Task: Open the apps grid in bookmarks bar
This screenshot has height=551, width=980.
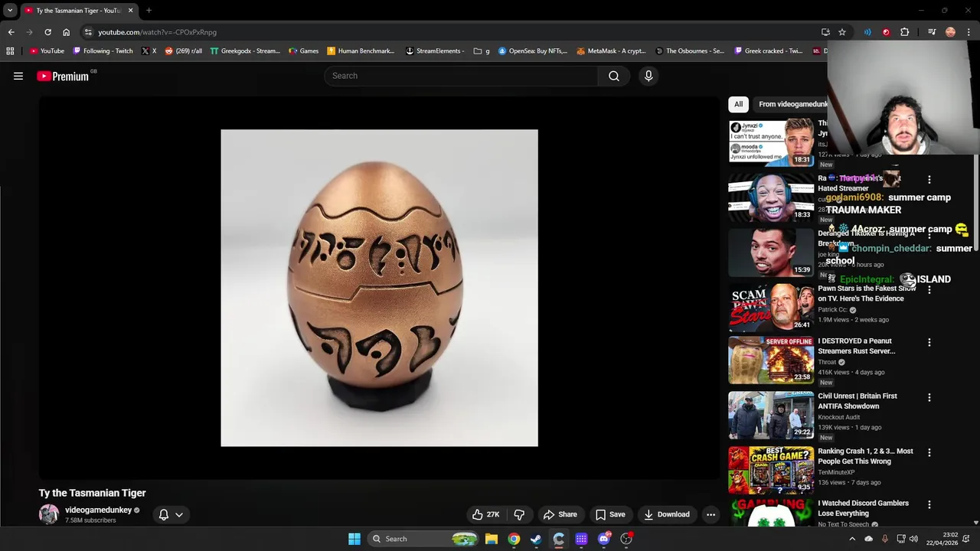Action: 10,51
